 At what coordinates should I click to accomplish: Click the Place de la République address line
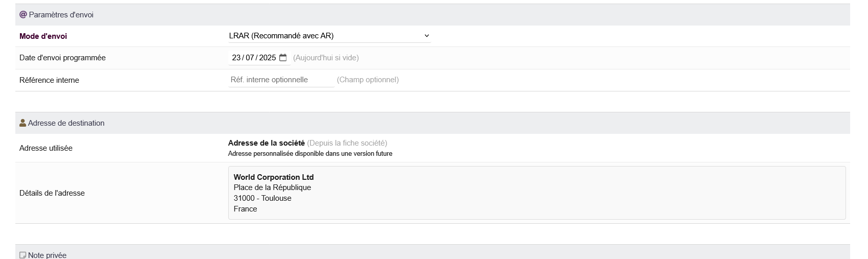[272, 187]
